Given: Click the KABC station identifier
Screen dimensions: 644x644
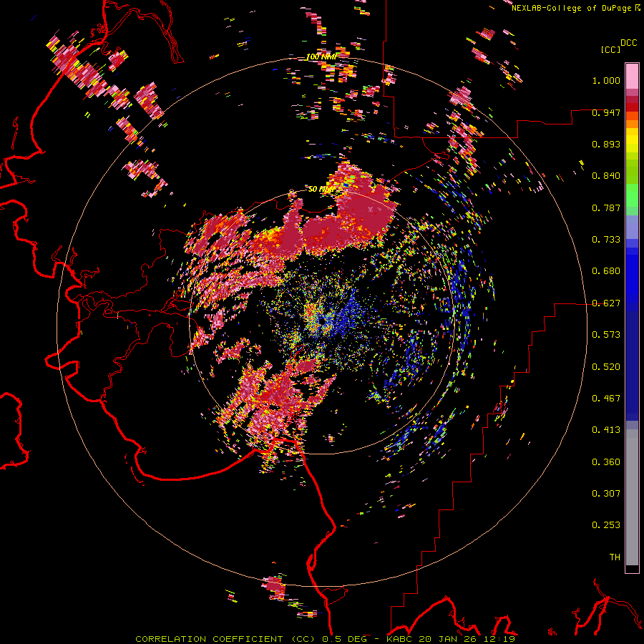Looking at the screenshot, I should [x=401, y=639].
